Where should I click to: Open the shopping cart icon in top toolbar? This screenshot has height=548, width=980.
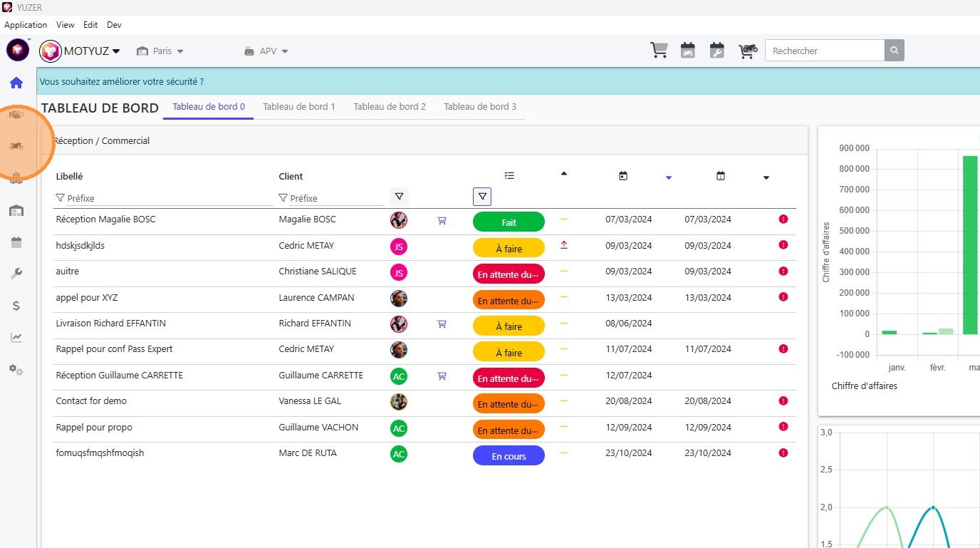coord(659,51)
